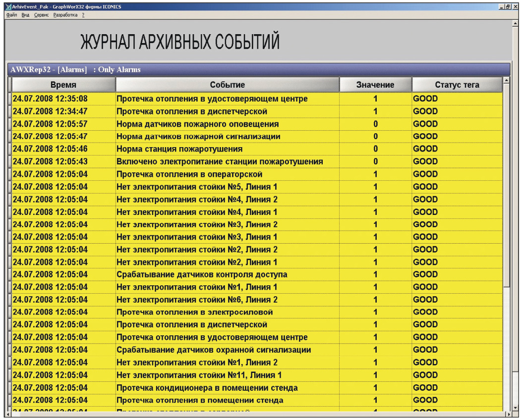Select 'Норма датчиков пожарного оповещения' event
Screen dimensions: 522x420
pyautogui.click(x=197, y=124)
